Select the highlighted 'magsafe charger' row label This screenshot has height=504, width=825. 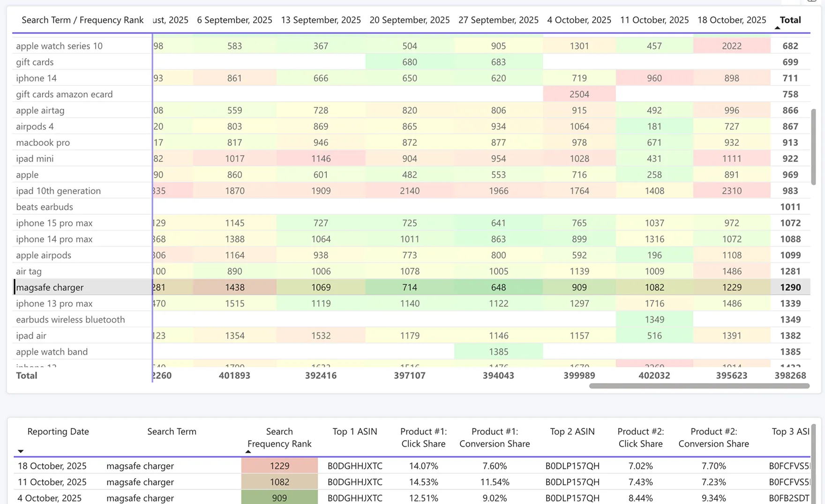(x=50, y=287)
